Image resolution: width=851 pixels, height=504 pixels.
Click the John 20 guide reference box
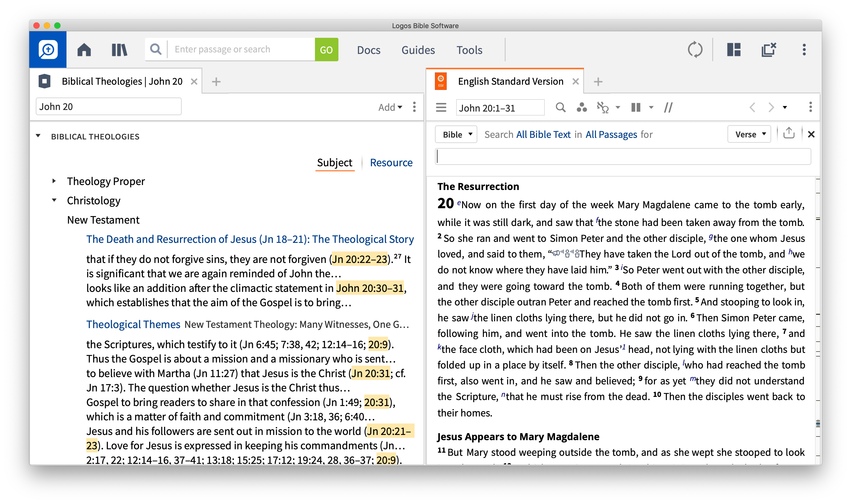coord(108,107)
